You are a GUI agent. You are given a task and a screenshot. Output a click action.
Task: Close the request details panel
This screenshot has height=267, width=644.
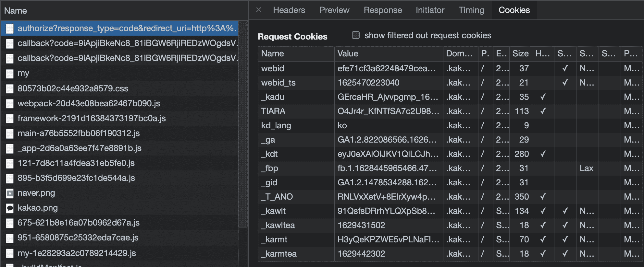[x=259, y=10]
